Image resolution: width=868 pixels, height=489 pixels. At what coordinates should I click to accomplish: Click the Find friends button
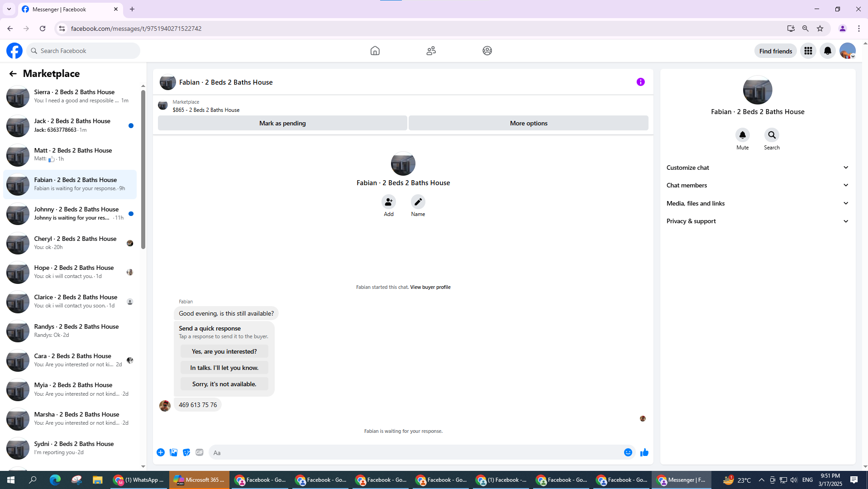[x=776, y=51]
